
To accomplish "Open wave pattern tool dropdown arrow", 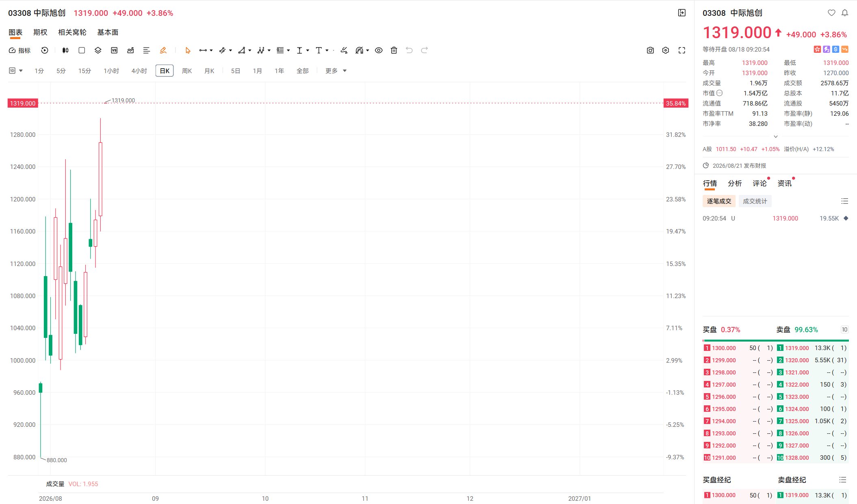I will tap(269, 50).
